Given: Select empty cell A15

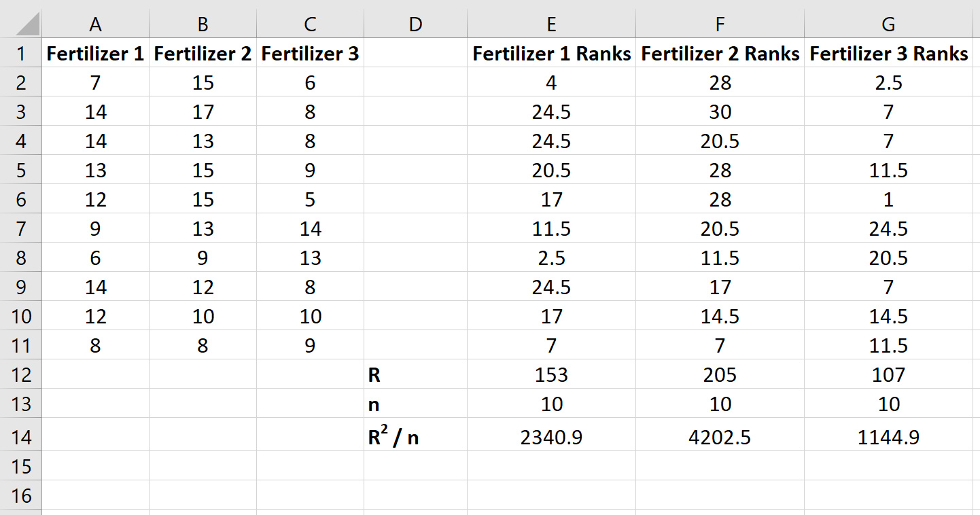Looking at the screenshot, I should point(96,466).
